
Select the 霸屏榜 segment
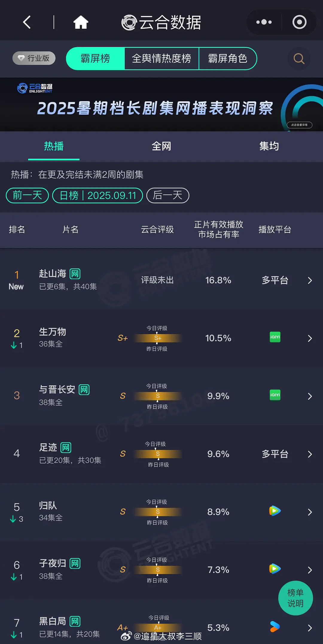[x=95, y=59]
